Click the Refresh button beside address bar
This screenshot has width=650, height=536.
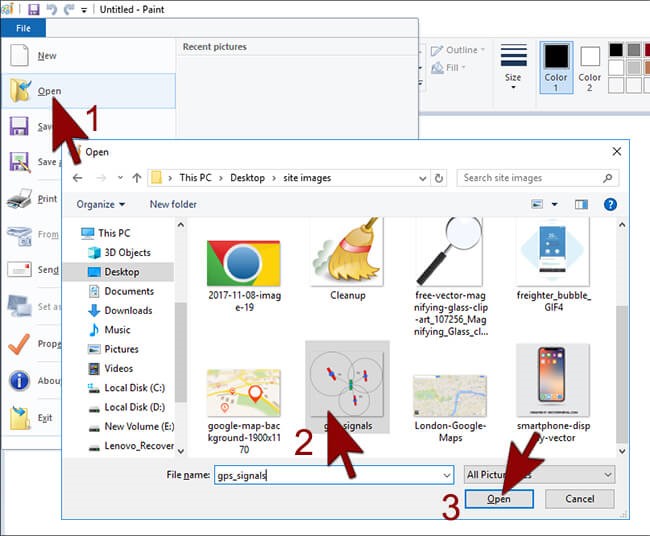pos(439,179)
